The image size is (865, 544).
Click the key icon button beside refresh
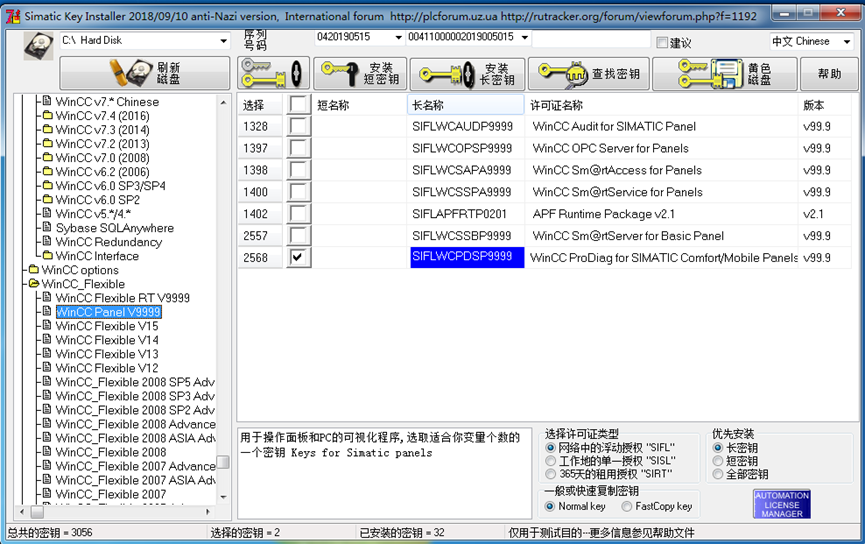click(273, 74)
